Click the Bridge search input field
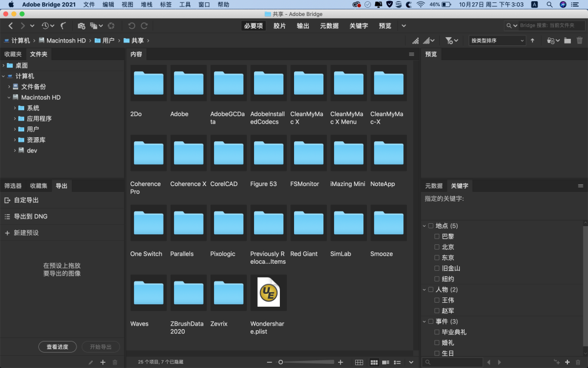Image resolution: width=588 pixels, height=368 pixels. click(x=551, y=25)
